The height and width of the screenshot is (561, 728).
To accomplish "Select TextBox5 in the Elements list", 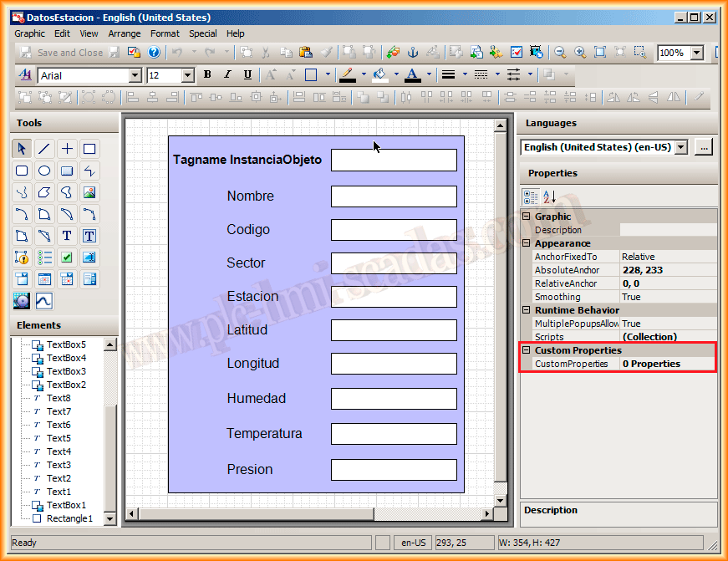I will click(x=66, y=344).
